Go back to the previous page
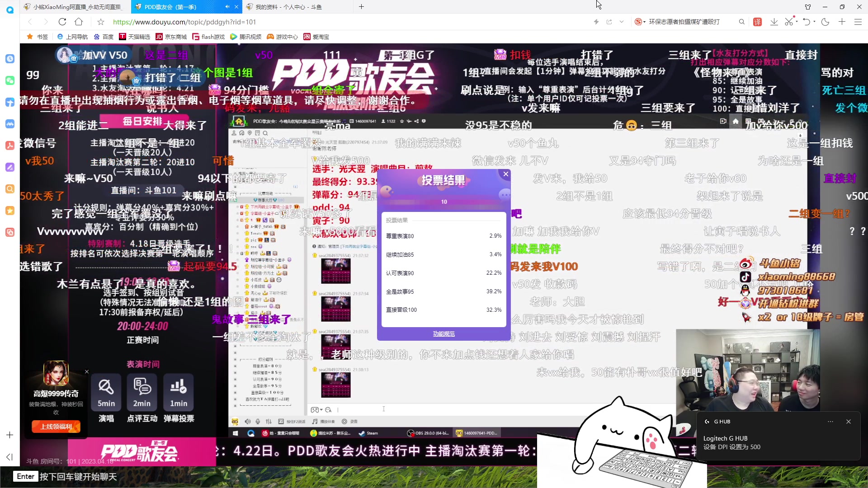The image size is (868, 488). pos(30,22)
